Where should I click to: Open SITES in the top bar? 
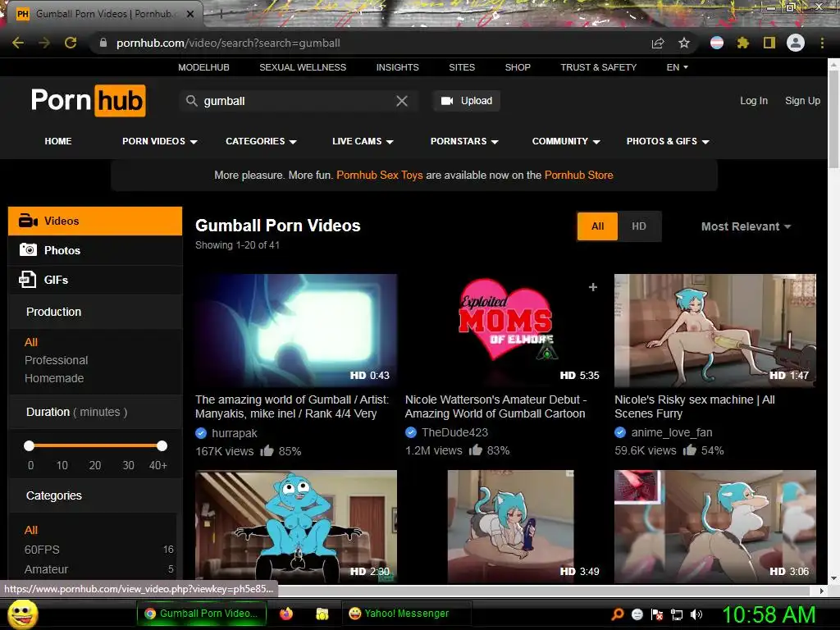point(462,67)
